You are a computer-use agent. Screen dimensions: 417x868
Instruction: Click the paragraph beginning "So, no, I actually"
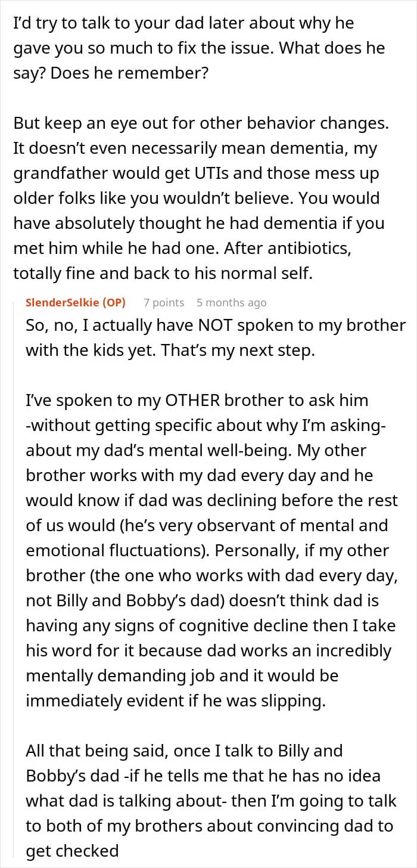pyautogui.click(x=214, y=338)
